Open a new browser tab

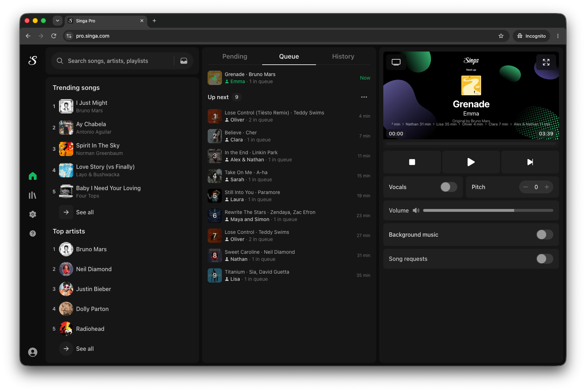pos(154,21)
